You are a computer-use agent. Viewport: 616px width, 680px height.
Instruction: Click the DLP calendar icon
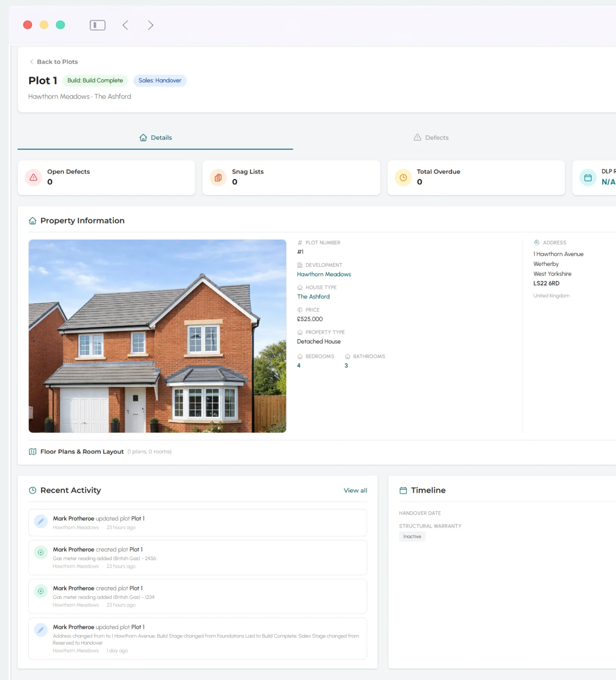click(x=588, y=178)
